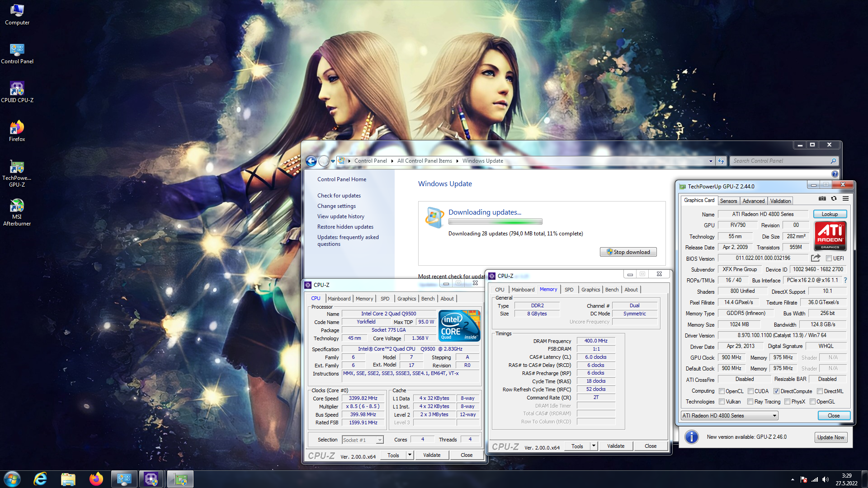Image resolution: width=868 pixels, height=488 pixels.
Task: Open the Control Panel desktop icon
Action: pyautogui.click(x=17, y=53)
